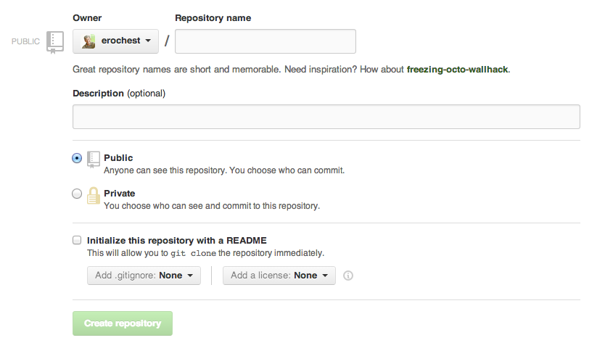Select the Private radio button
Image resolution: width=613 pixels, height=364 pixels.
coord(77,194)
